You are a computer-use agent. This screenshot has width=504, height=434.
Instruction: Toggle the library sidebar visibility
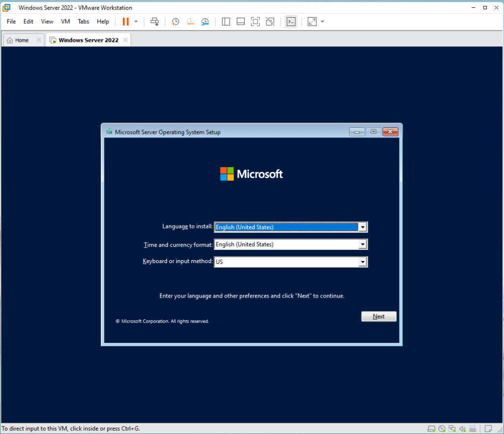tap(226, 22)
